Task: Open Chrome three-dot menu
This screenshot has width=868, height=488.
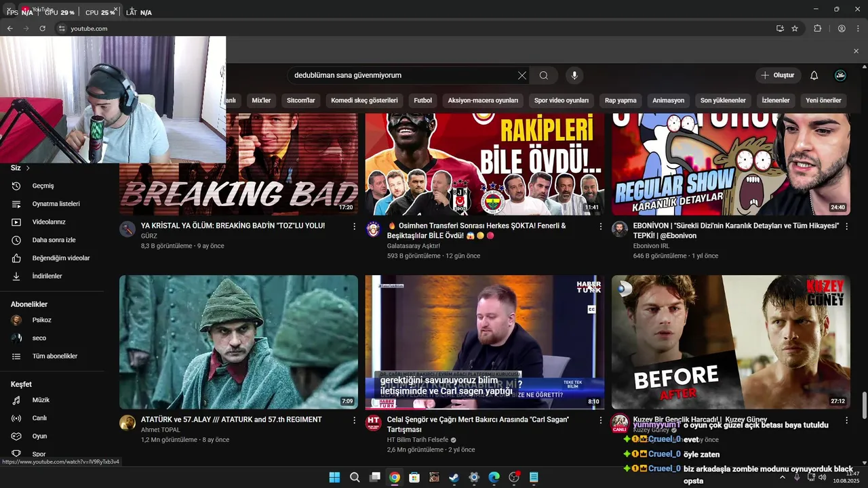Action: click(x=858, y=28)
